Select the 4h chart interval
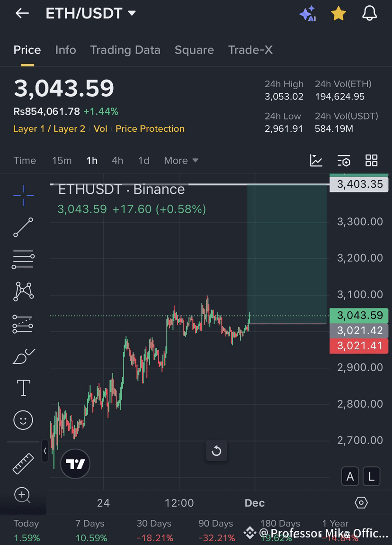Image resolution: width=392 pixels, height=545 pixels. point(117,161)
